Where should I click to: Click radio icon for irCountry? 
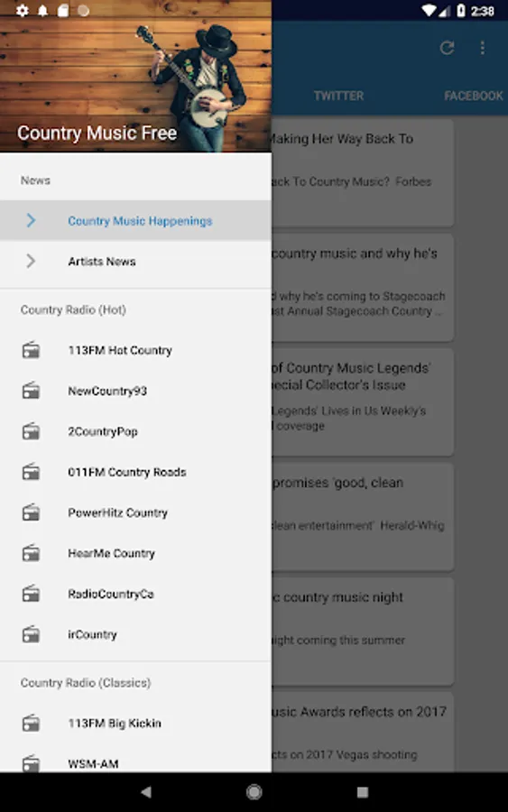(31, 634)
